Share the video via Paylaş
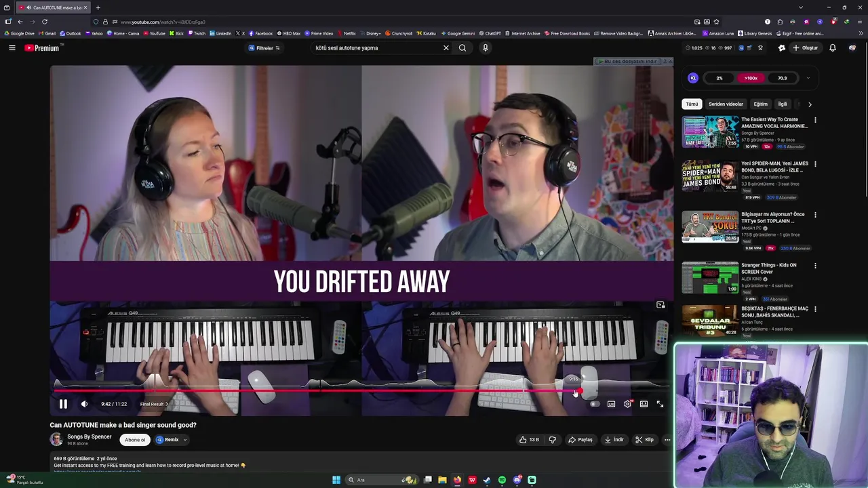 click(x=580, y=439)
